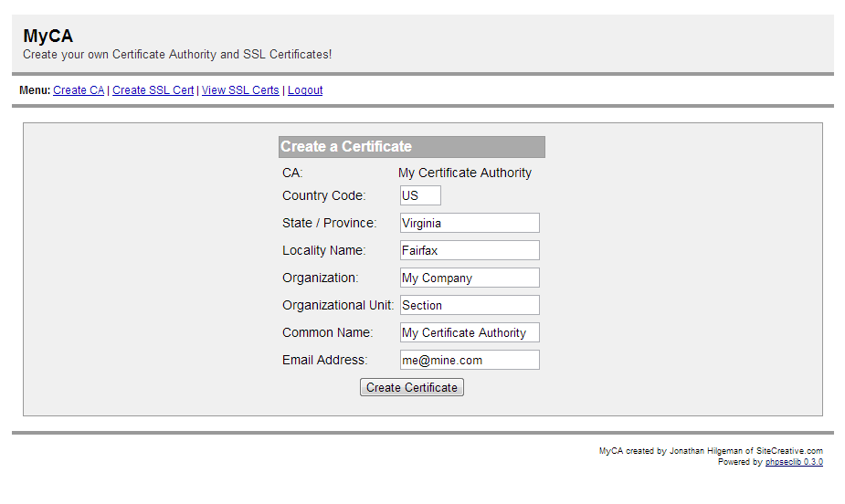Click the tagline about SSL Certificates
Image resolution: width=845 pixels, height=504 pixels.
[x=177, y=55]
